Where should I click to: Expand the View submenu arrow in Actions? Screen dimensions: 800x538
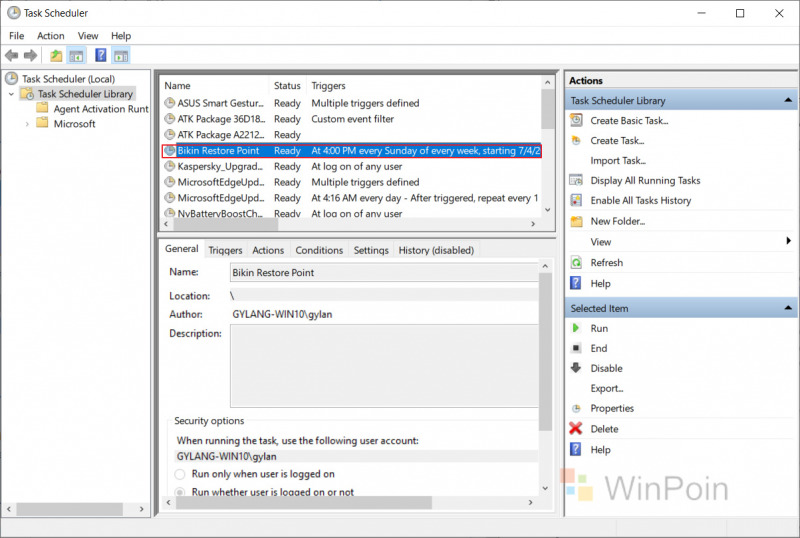pos(789,241)
